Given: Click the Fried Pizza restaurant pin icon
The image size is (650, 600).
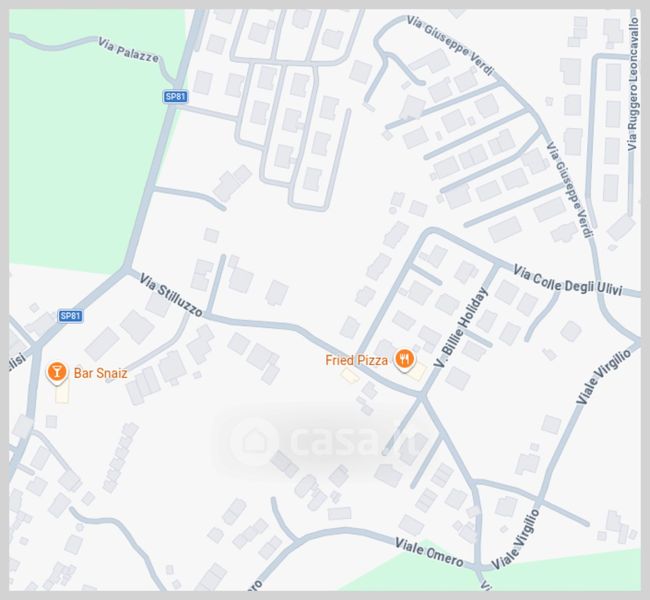Looking at the screenshot, I should pos(404,359).
